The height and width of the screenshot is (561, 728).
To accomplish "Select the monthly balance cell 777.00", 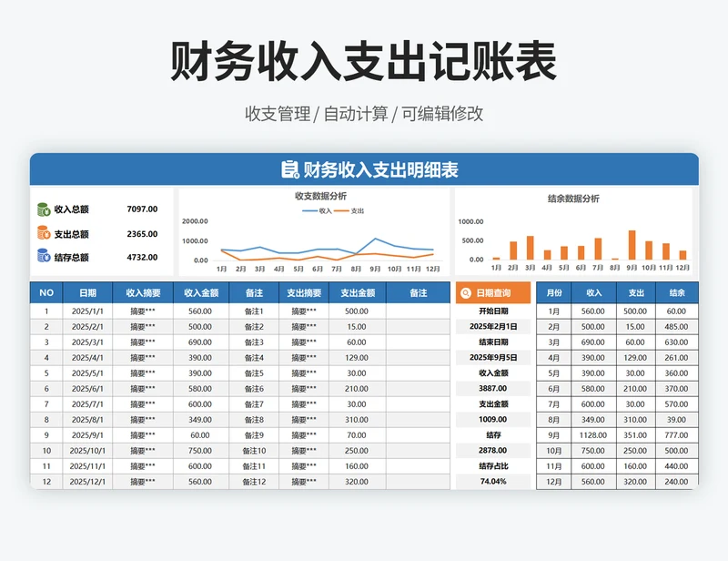I will click(676, 435).
